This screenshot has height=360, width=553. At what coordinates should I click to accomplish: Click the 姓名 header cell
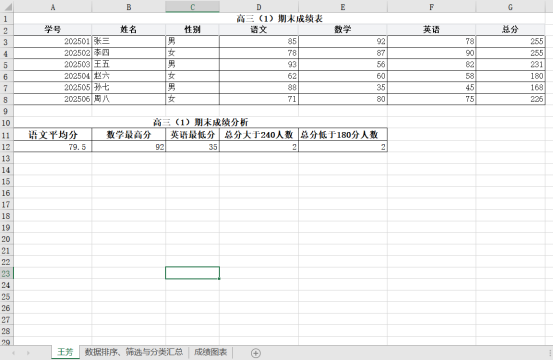pyautogui.click(x=129, y=30)
